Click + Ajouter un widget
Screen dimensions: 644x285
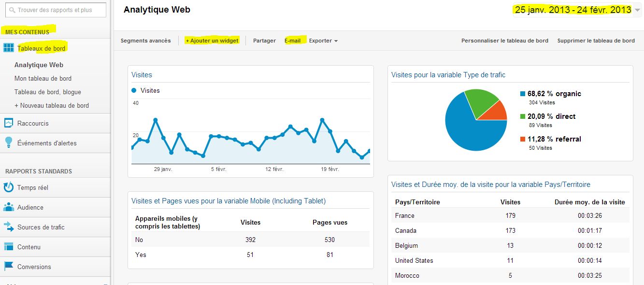[212, 41]
